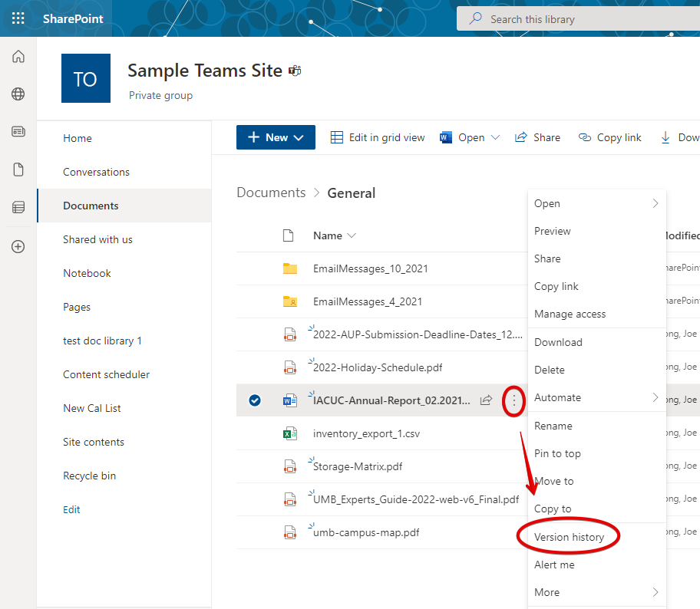700x609 pixels.
Task: Click the Edit link in site navigation
Action: 71,509
